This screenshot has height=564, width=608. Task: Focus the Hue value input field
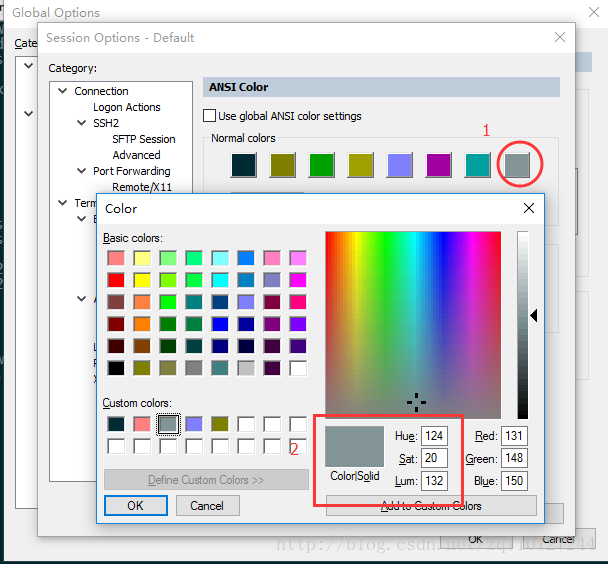434,436
